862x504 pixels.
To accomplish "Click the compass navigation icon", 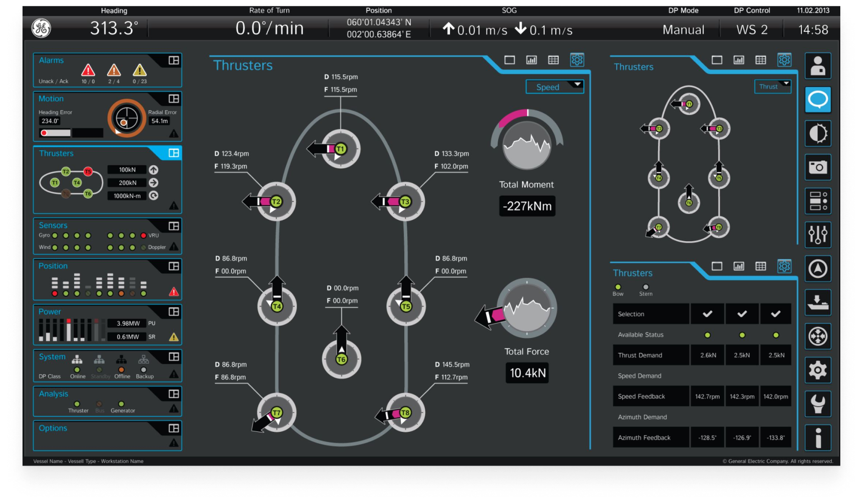I will coord(817,269).
